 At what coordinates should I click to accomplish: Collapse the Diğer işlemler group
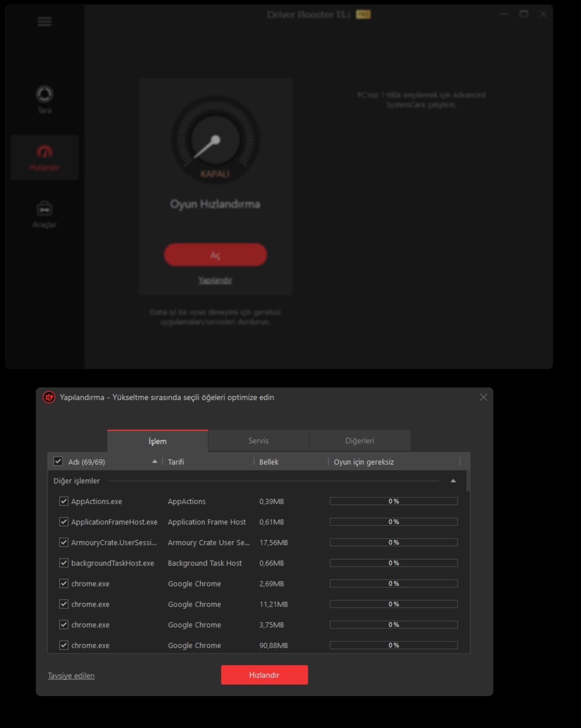453,481
